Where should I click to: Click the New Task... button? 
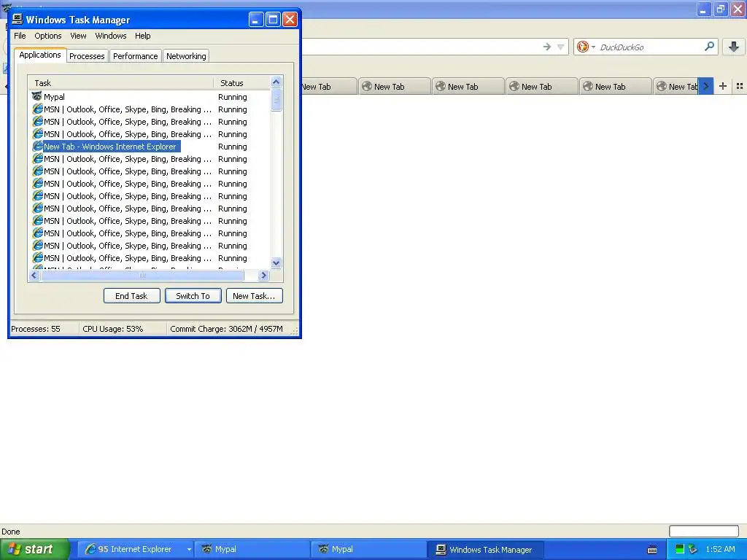[x=254, y=296]
